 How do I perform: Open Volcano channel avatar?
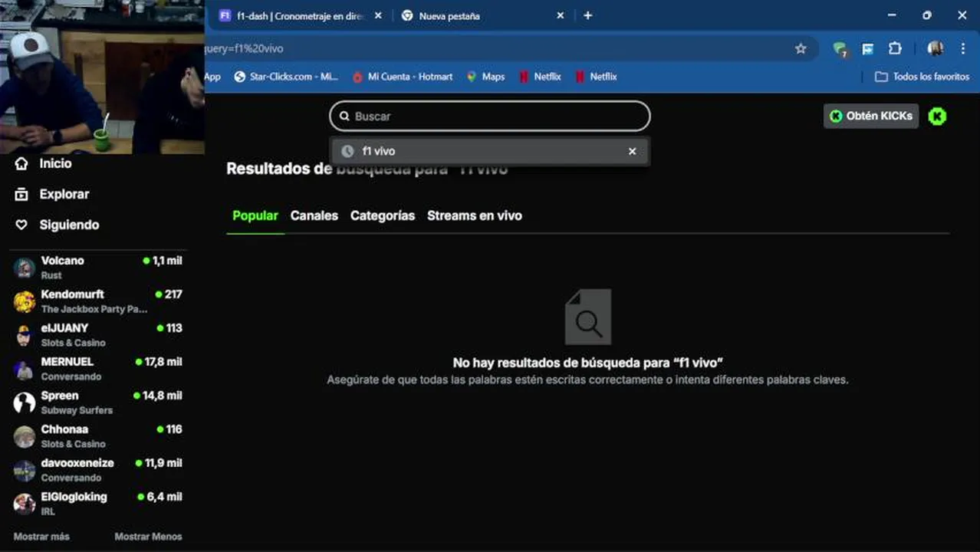(x=25, y=268)
